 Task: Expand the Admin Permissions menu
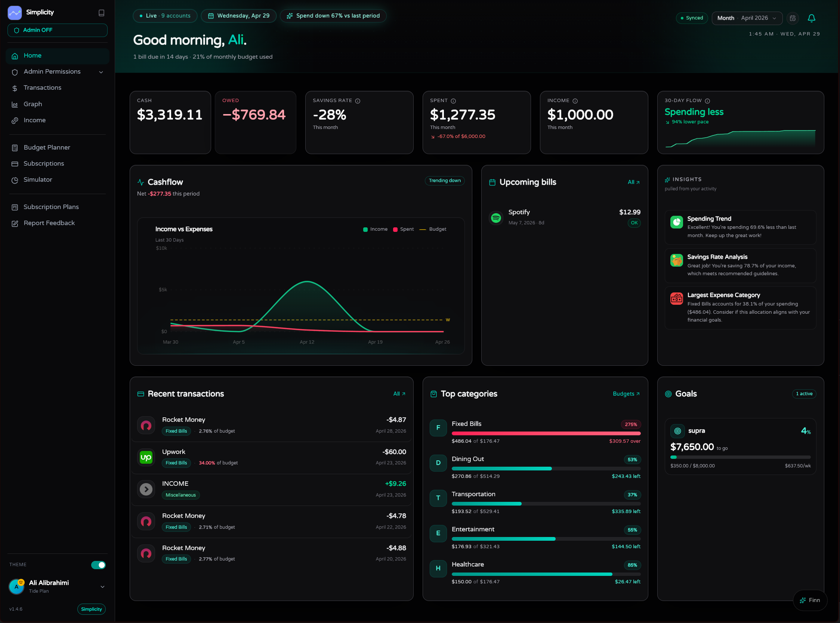coord(57,72)
